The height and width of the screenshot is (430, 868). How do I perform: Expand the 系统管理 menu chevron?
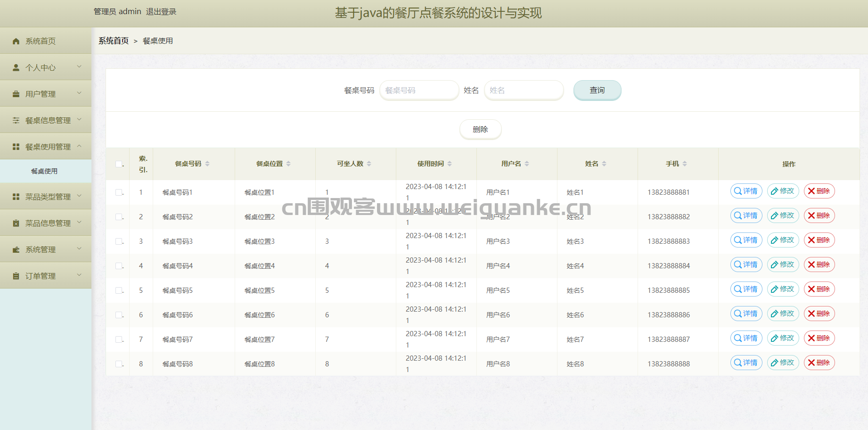point(79,249)
